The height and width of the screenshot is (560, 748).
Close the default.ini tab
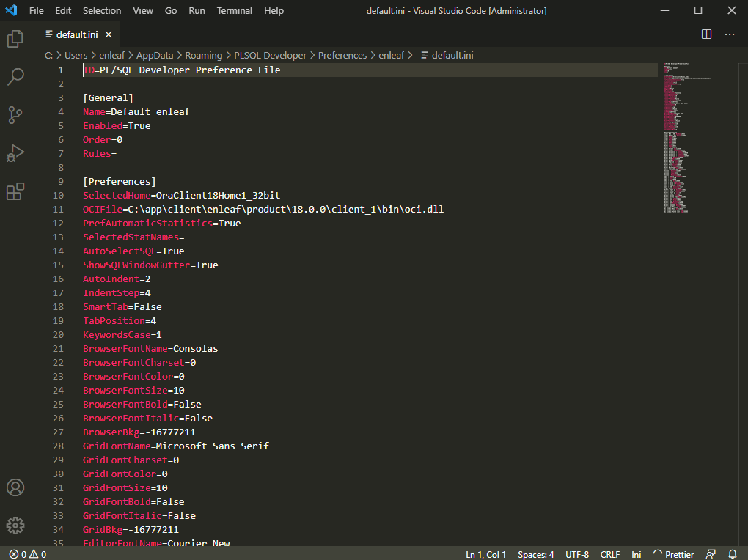[x=109, y=34]
